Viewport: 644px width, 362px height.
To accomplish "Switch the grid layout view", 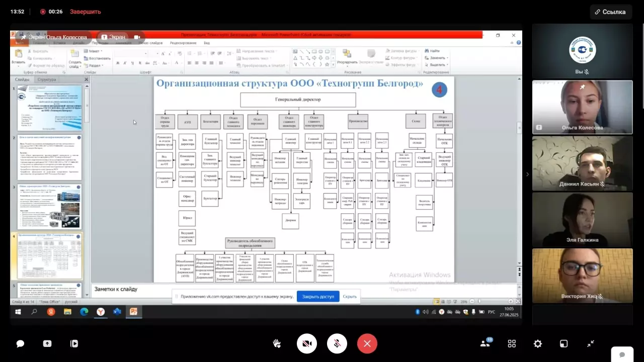I will (512, 344).
